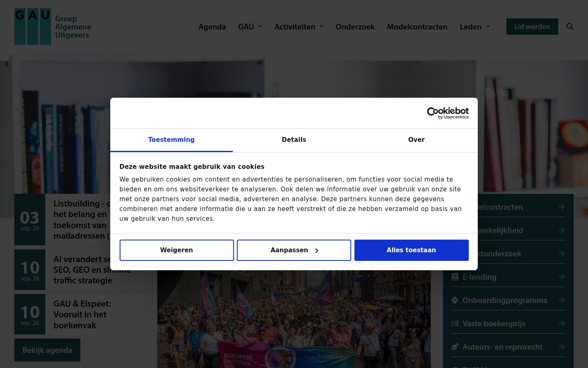Click the Vaste boekenprijs barcode icon

tap(455, 323)
